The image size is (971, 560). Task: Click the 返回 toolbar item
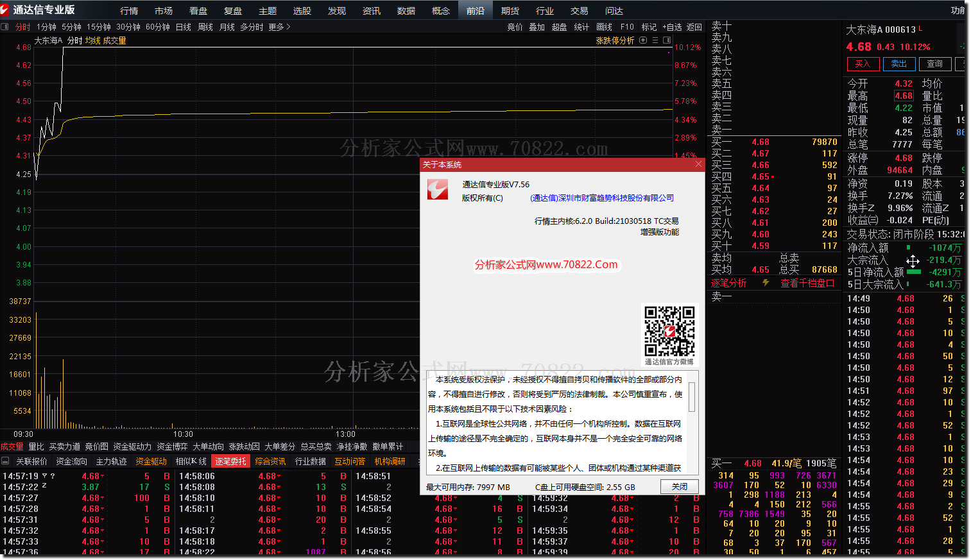[x=694, y=27]
